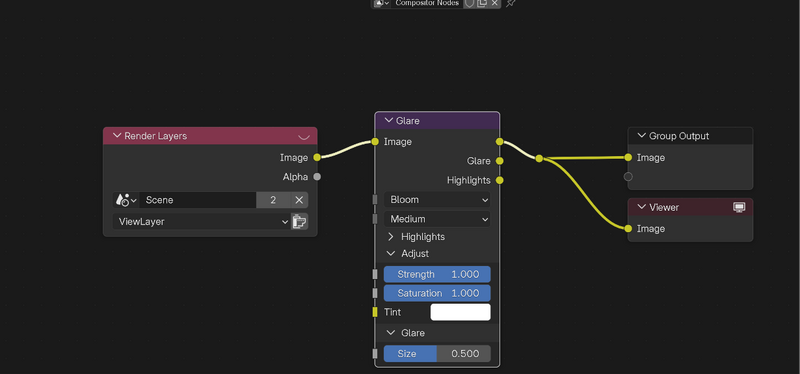
Task: Click Glare node Image output socket
Action: pyautogui.click(x=499, y=142)
